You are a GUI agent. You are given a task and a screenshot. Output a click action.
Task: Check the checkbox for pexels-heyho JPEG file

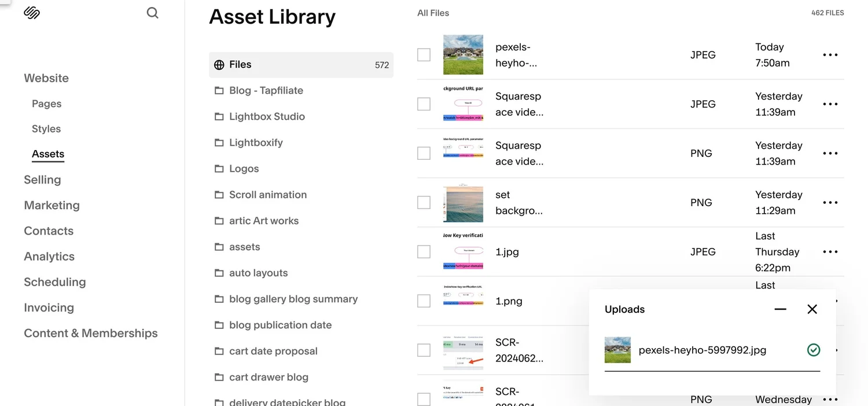[x=424, y=54]
